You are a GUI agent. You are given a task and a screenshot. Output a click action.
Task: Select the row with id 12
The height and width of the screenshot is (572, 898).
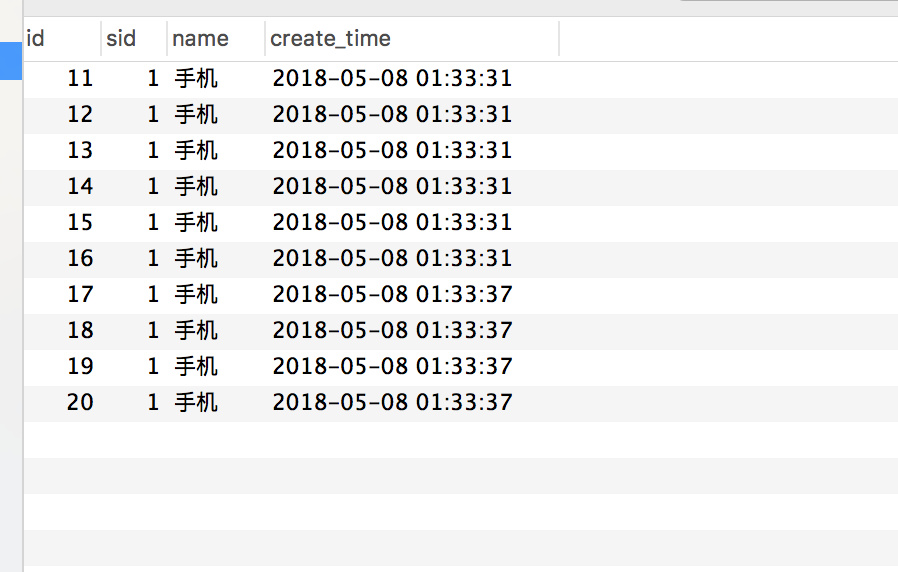tap(461, 115)
